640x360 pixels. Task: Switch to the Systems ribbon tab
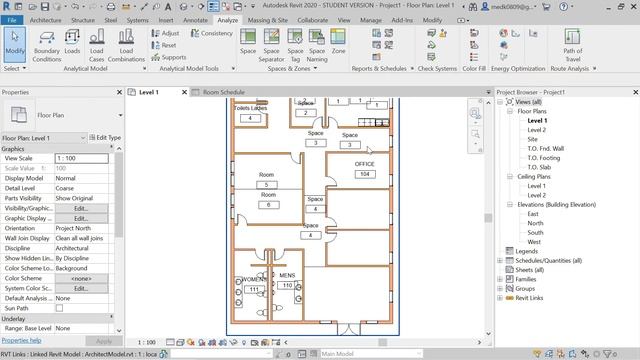(138, 20)
